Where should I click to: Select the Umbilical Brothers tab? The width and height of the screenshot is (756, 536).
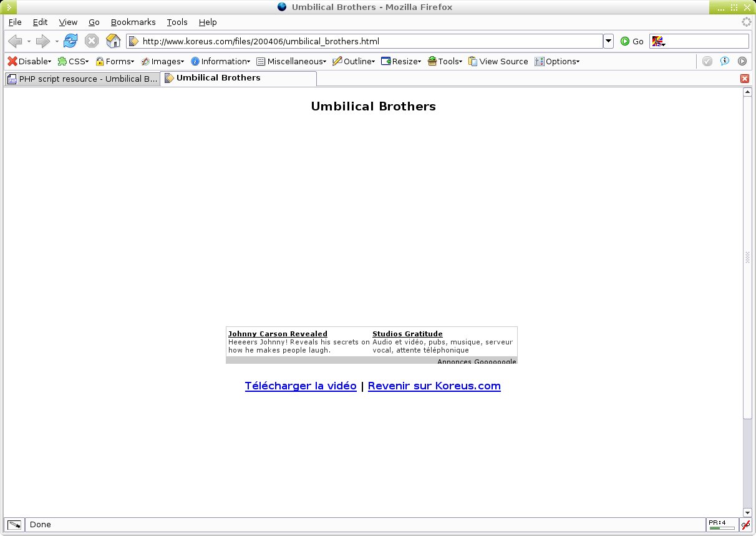tap(238, 78)
